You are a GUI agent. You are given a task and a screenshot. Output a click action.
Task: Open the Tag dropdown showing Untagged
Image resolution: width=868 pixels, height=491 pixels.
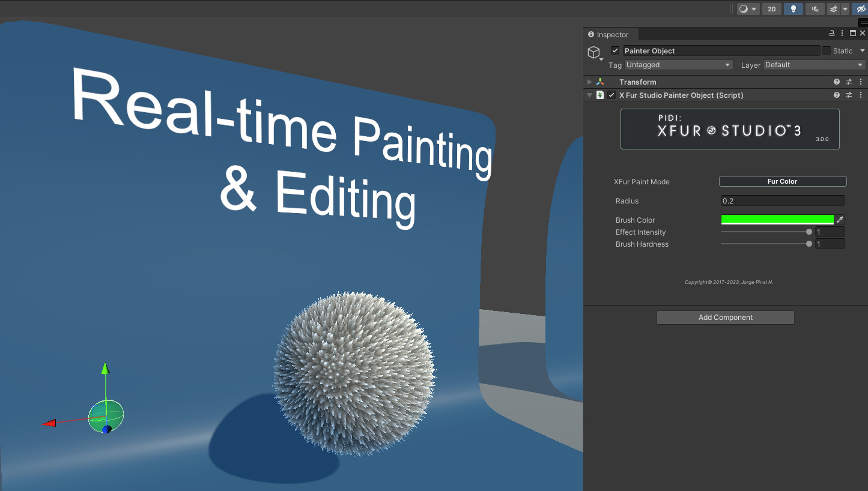(678, 64)
